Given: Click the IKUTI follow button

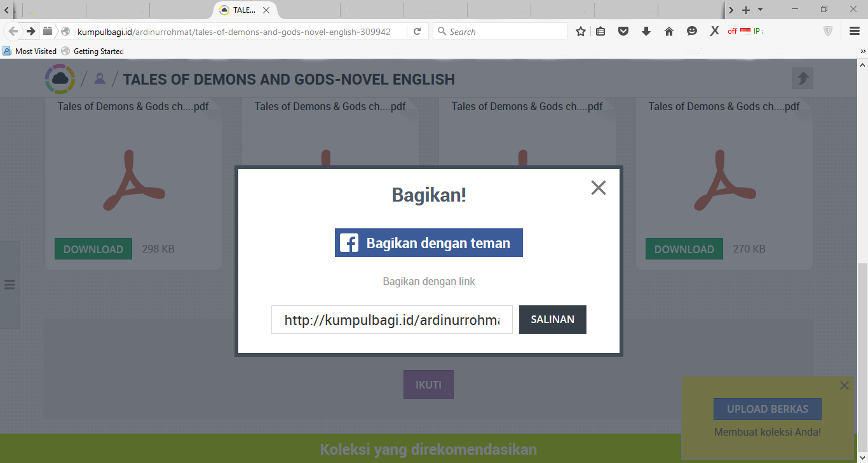Looking at the screenshot, I should click(428, 385).
